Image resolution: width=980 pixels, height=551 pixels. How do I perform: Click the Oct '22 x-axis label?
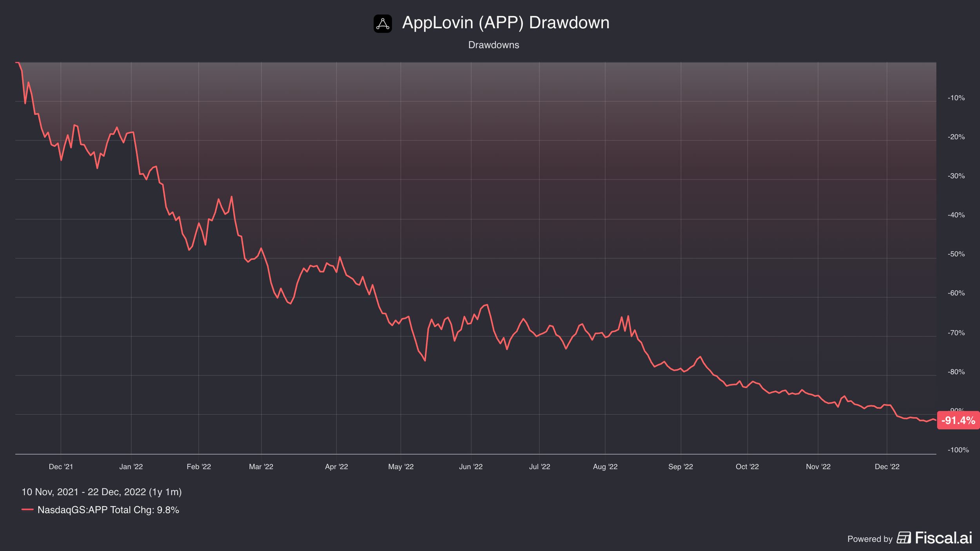pyautogui.click(x=747, y=467)
